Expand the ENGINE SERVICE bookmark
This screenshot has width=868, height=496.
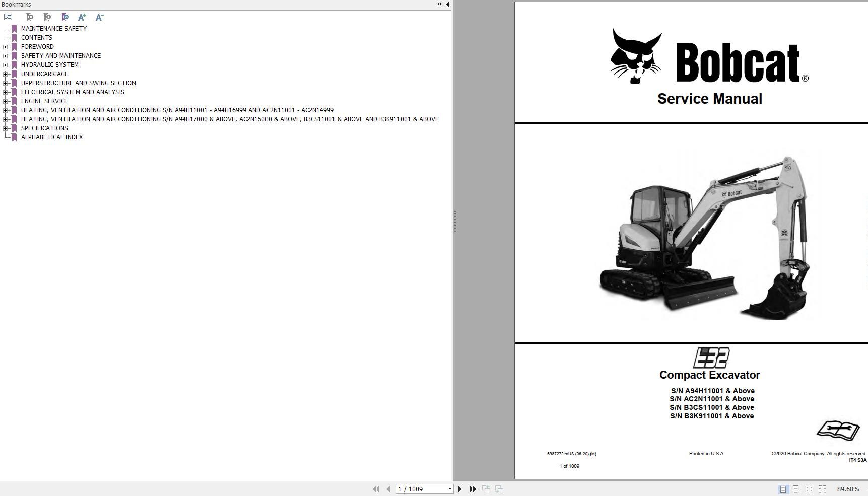[6, 101]
